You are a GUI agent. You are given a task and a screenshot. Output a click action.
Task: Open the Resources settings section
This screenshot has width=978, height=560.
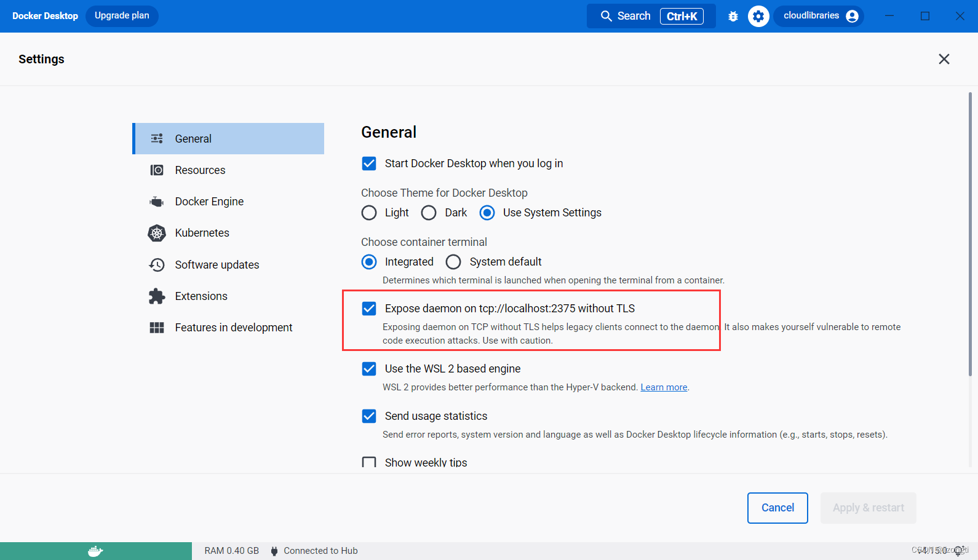(228, 170)
